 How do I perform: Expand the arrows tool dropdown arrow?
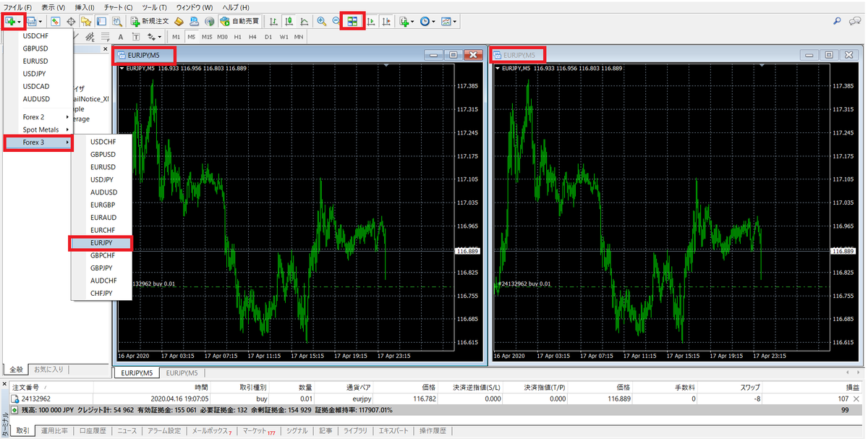(x=160, y=38)
